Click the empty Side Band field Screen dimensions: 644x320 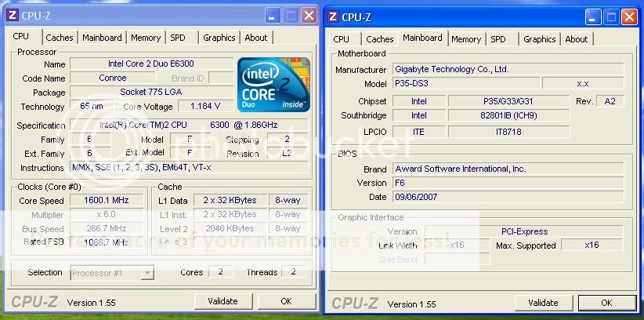tap(457, 259)
